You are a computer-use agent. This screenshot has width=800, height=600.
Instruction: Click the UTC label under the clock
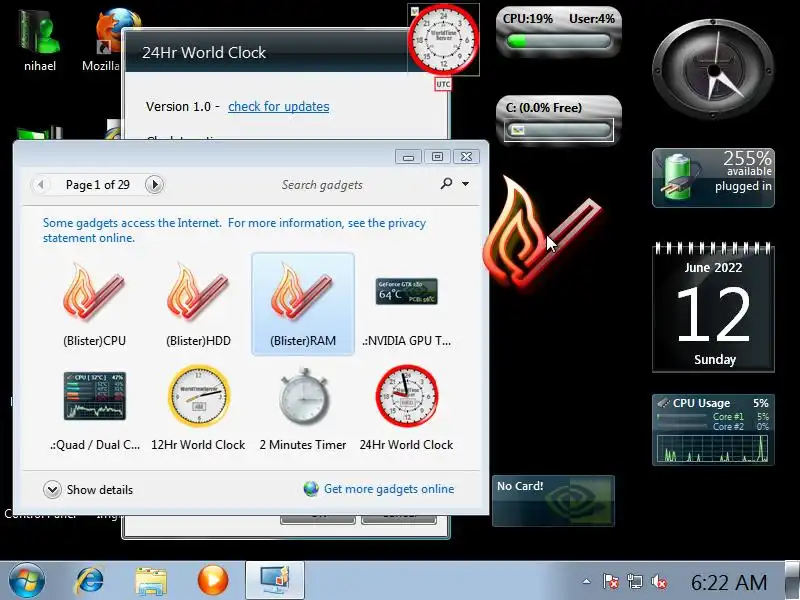(443, 84)
